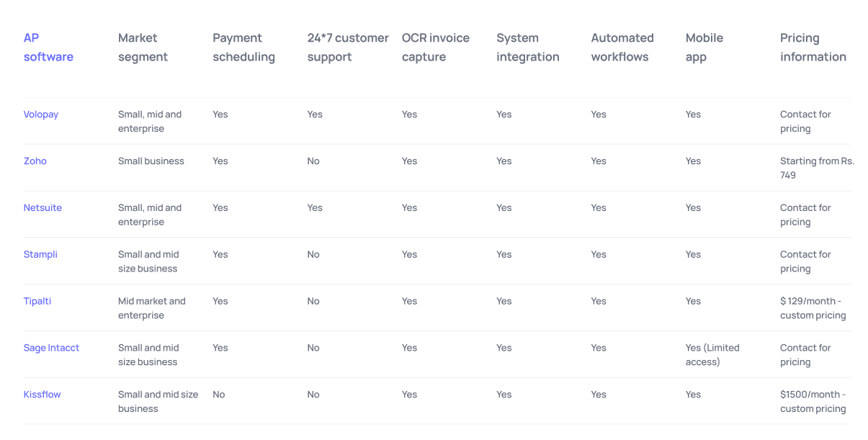
Task: Click Zoho's 'Yes' under Automated workflows
Action: click(599, 161)
